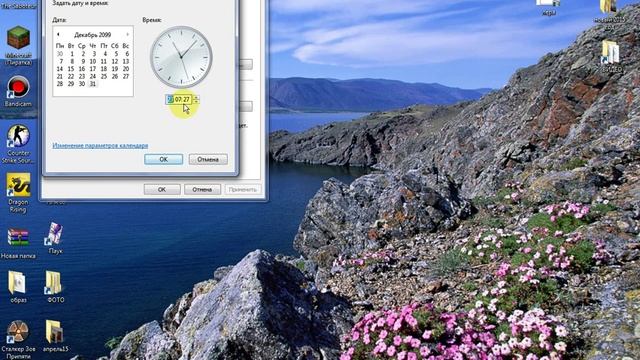
Task: Choose day 21 in the calendar
Action: pyautogui.click(x=60, y=76)
